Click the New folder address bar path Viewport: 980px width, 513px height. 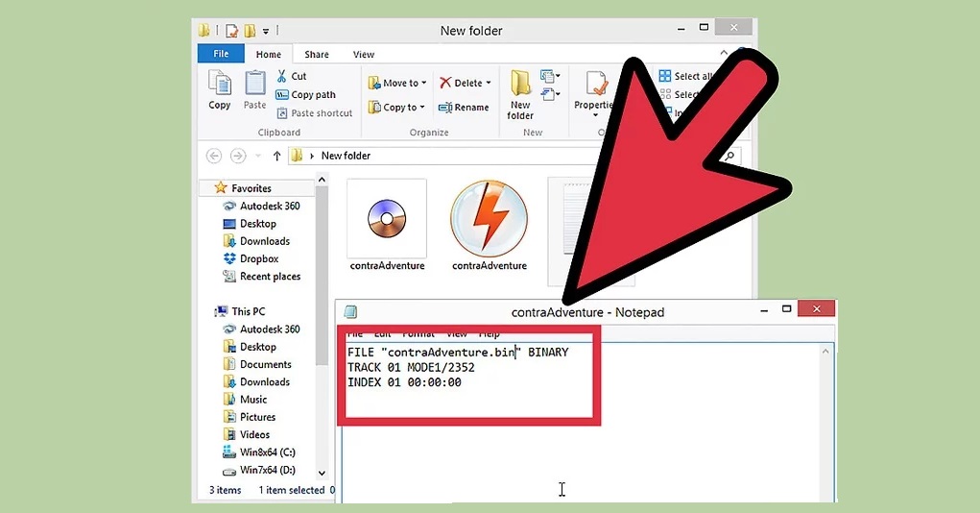[346, 156]
